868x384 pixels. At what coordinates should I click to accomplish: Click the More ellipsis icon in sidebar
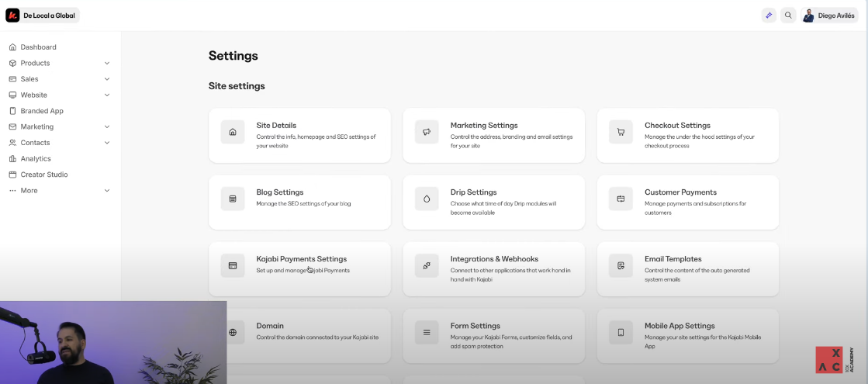[x=12, y=191]
